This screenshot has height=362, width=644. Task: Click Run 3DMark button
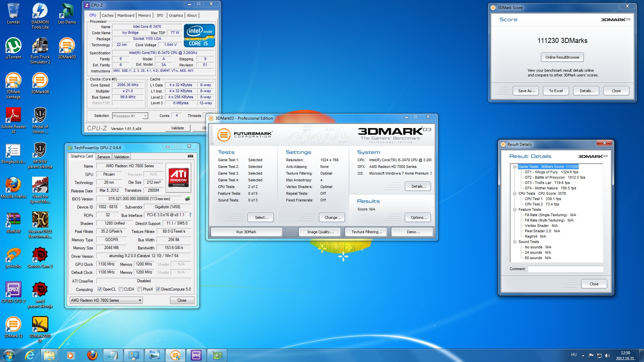(246, 232)
